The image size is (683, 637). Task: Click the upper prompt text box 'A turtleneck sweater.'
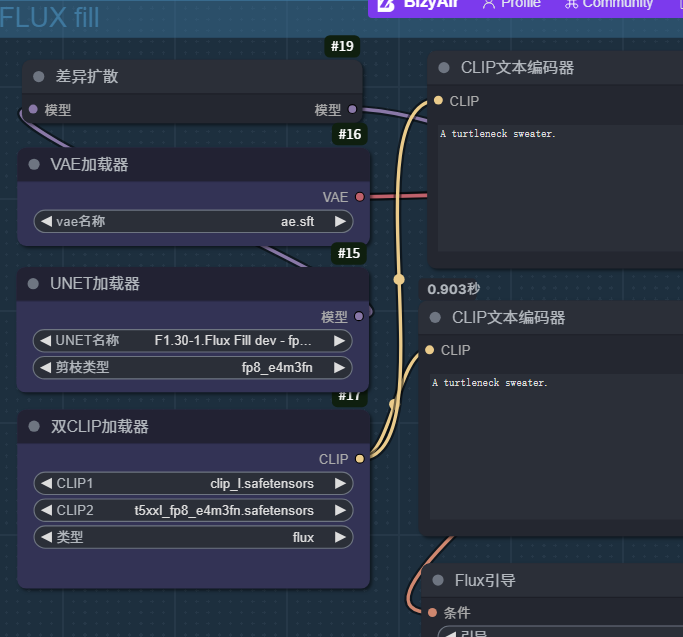click(x=561, y=188)
